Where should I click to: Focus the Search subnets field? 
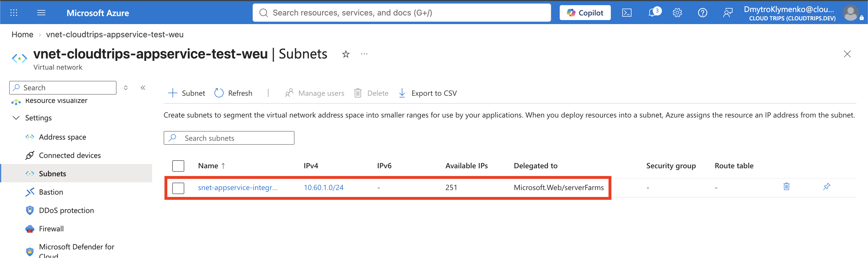229,138
